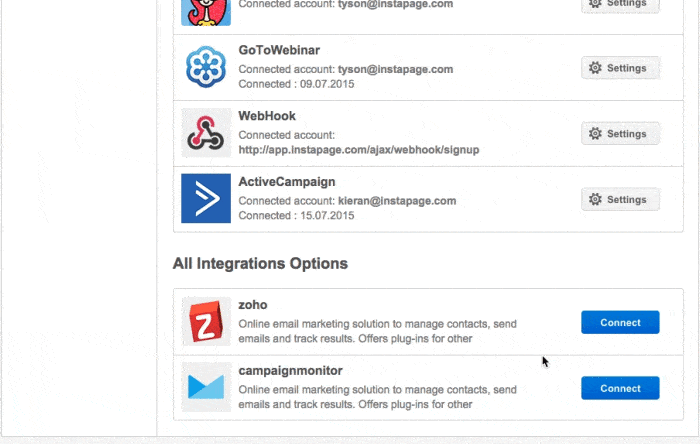Select the ActiveCampaign integration title

pos(287,182)
